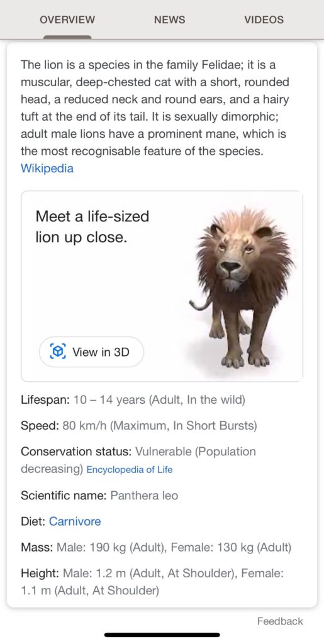Image resolution: width=324 pixels, height=644 pixels.
Task: Tap the home indicator bar
Action: [162, 635]
